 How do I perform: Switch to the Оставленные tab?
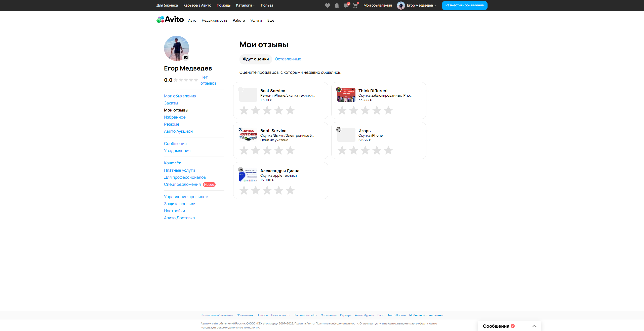[x=288, y=59]
